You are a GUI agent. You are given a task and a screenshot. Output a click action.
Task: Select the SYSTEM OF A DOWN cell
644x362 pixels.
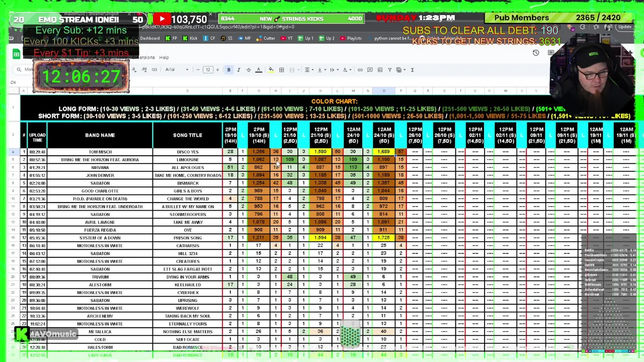click(100, 238)
